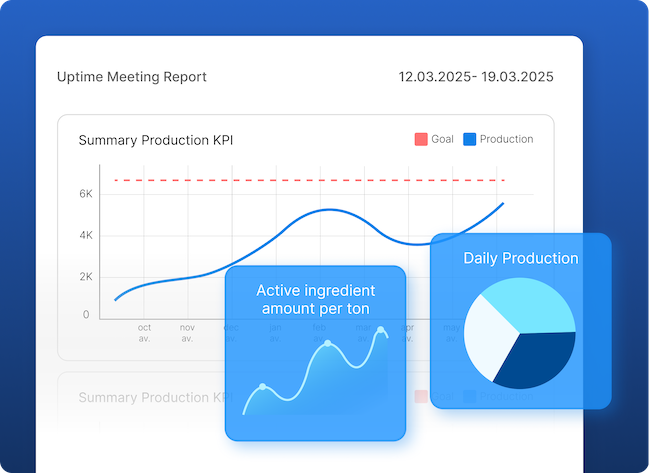Click the Daily Production card title
The height and width of the screenshot is (473, 649).
(x=520, y=258)
